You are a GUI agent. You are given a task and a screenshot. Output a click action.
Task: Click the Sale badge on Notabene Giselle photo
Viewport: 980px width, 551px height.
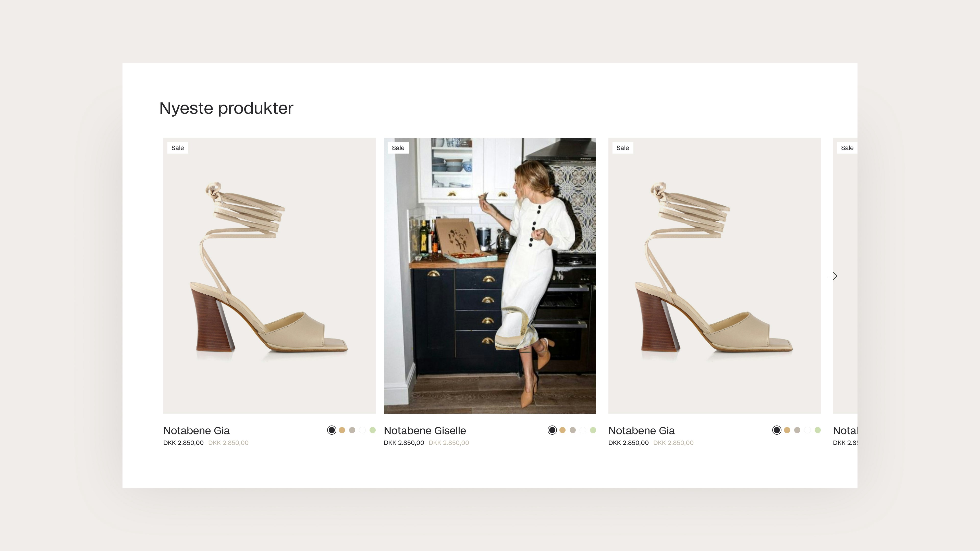pyautogui.click(x=398, y=148)
